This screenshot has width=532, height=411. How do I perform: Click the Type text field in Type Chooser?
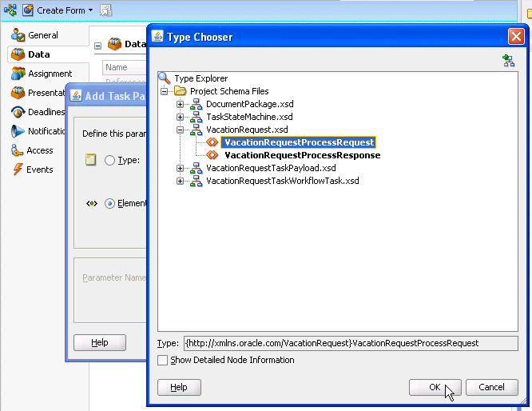point(351,343)
